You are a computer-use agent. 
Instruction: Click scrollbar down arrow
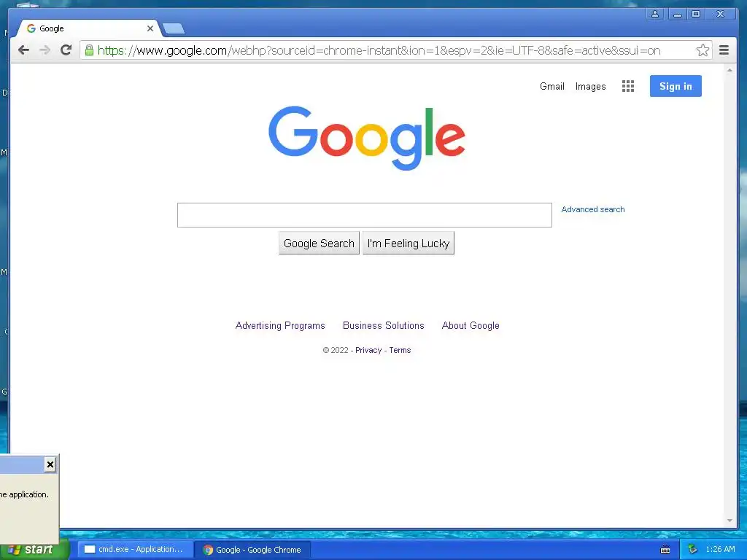pyautogui.click(x=729, y=521)
